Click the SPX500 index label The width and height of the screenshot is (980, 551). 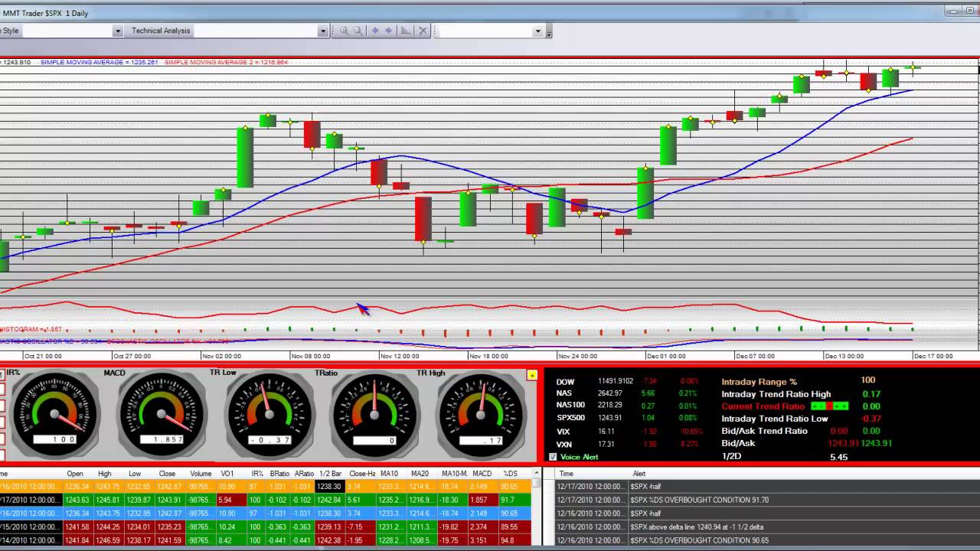pos(570,417)
